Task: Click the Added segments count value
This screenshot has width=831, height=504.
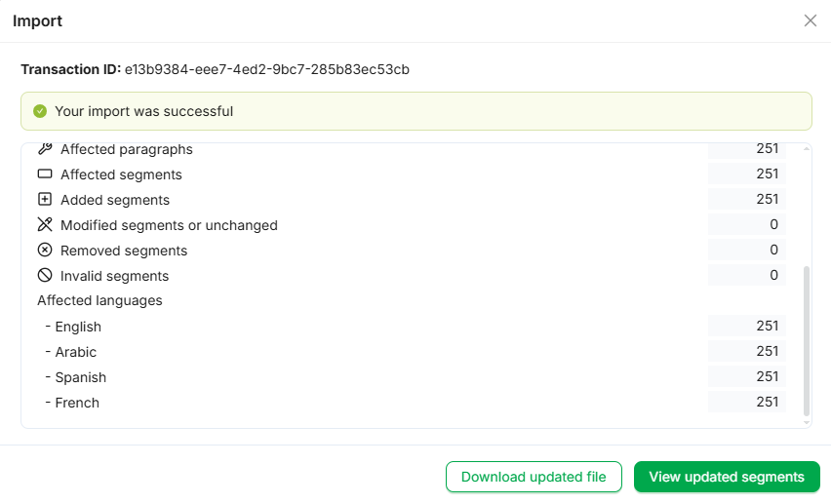Action: (x=767, y=199)
